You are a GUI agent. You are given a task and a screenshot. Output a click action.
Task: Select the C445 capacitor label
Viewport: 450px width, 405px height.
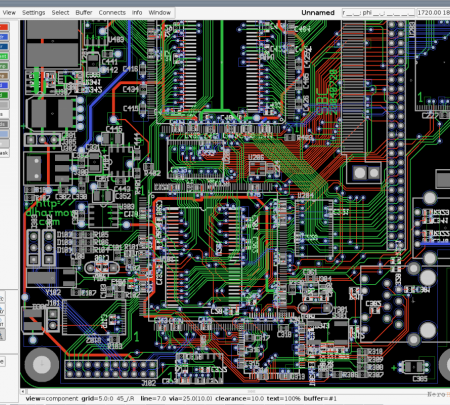pyautogui.click(x=114, y=128)
